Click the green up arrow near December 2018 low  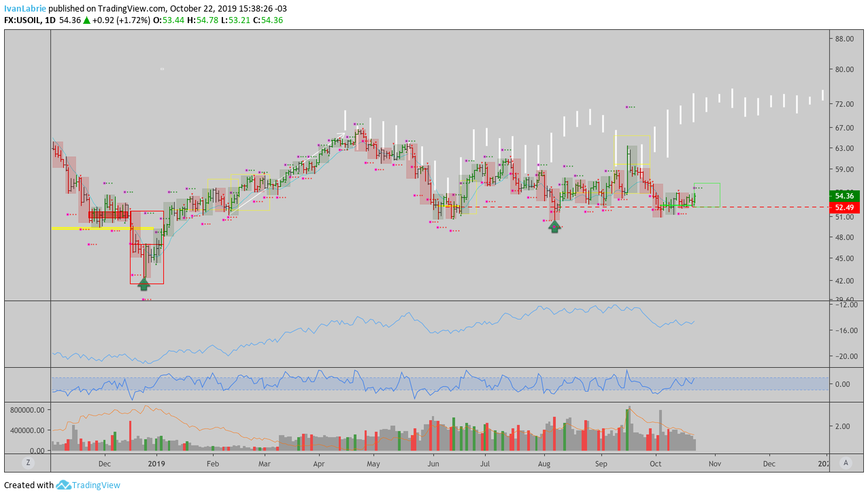point(144,284)
